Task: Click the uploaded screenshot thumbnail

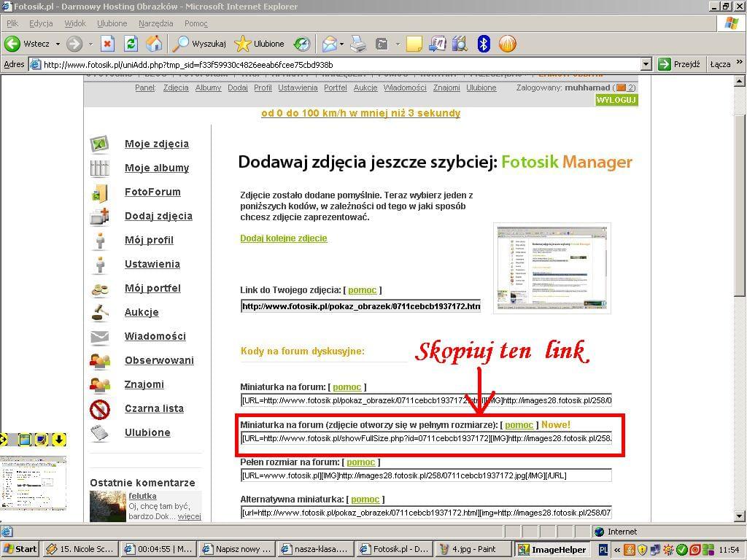Action: (x=551, y=268)
